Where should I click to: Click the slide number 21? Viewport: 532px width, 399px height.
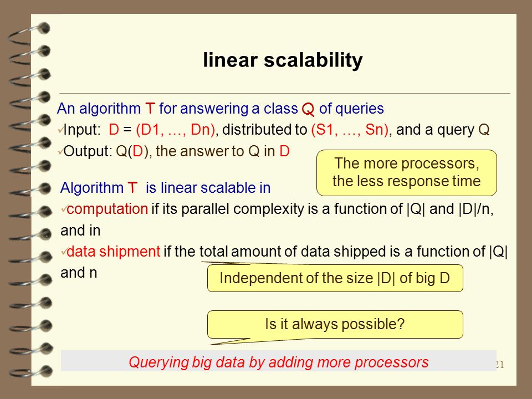click(500, 365)
